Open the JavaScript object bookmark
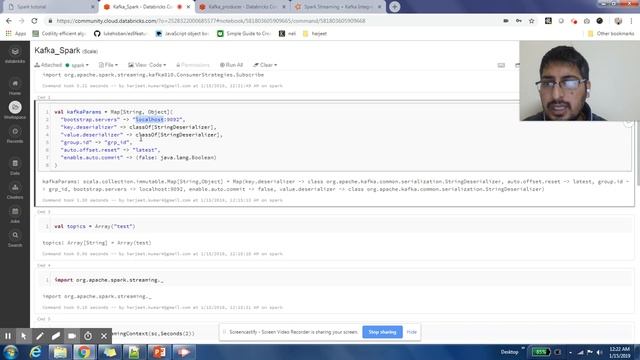The image size is (640, 360). click(x=182, y=33)
